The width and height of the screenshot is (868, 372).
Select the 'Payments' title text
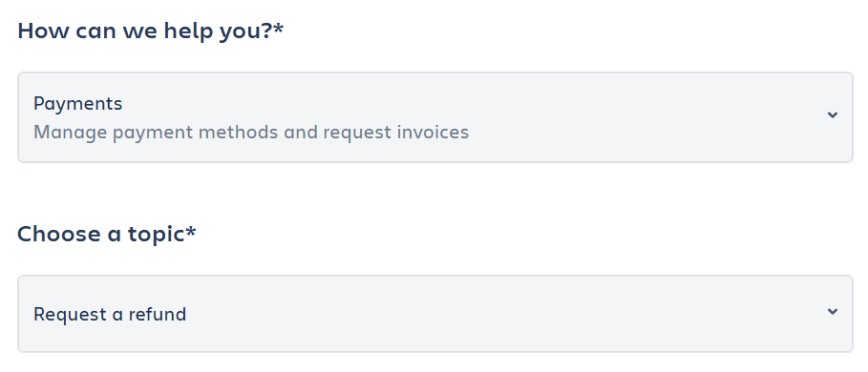78,103
